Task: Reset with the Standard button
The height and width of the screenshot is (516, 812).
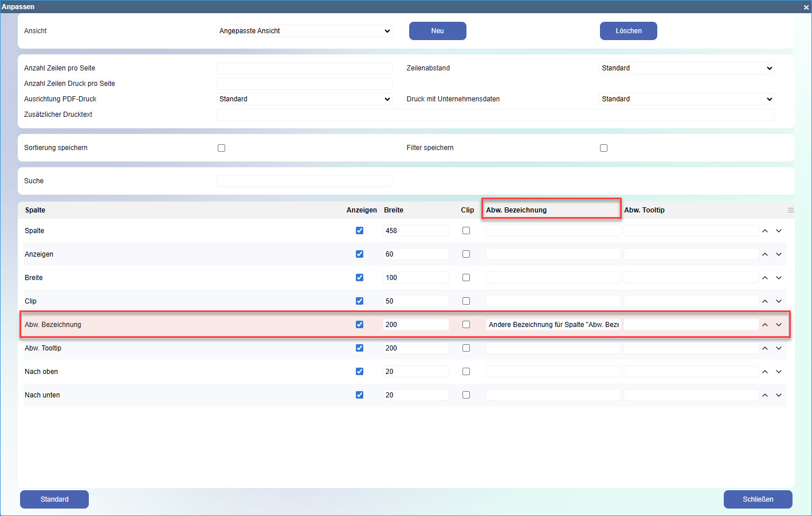Action: click(x=54, y=499)
